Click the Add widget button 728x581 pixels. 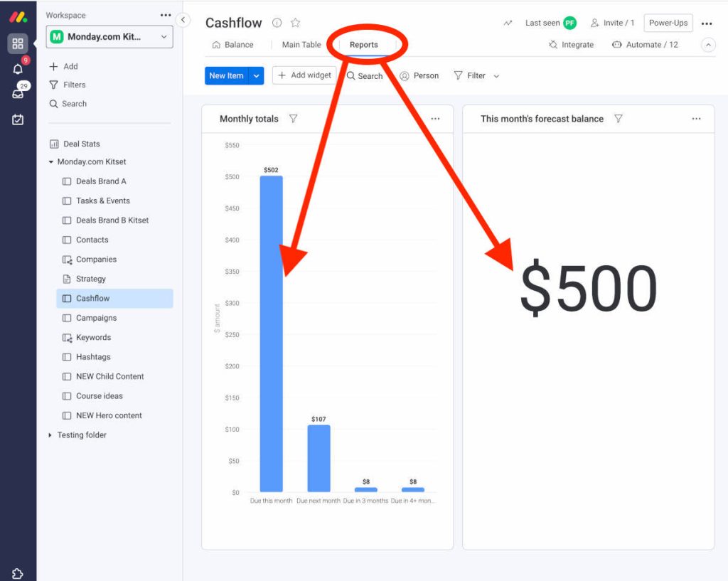pyautogui.click(x=304, y=75)
